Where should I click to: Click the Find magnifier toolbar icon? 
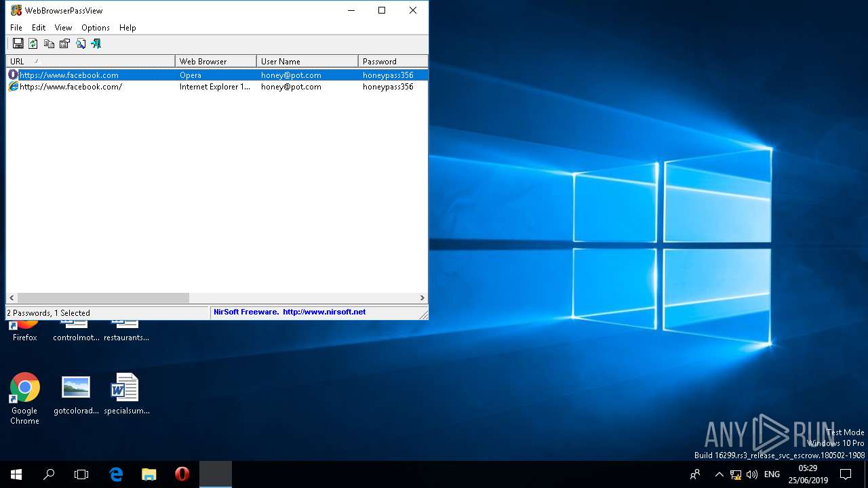pos(81,43)
